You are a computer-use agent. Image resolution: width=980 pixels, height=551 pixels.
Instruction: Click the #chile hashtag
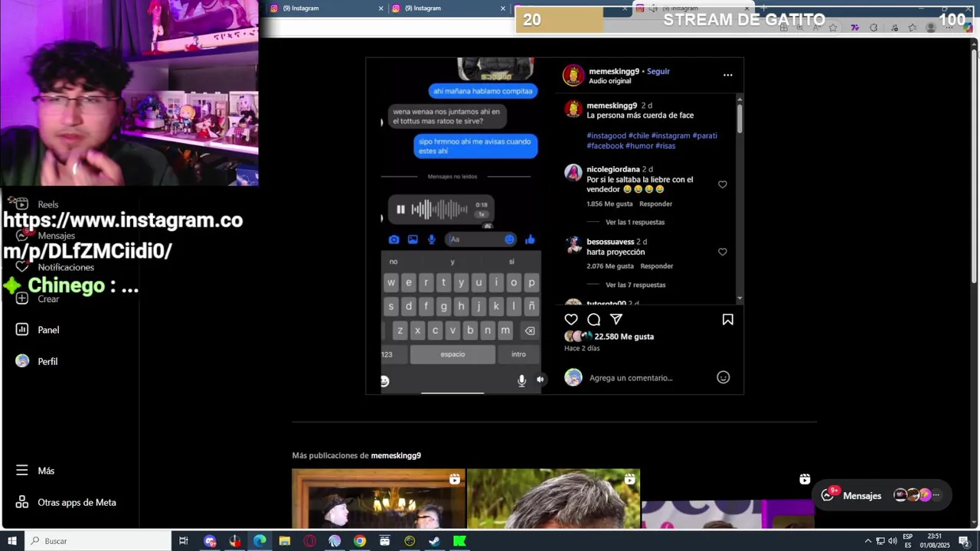pos(639,135)
